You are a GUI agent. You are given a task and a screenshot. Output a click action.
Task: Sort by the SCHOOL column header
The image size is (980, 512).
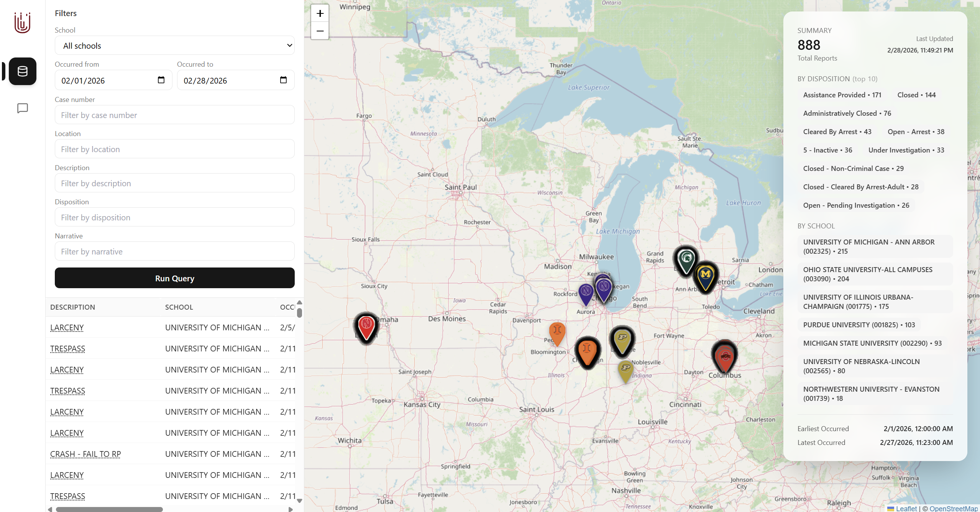(179, 307)
